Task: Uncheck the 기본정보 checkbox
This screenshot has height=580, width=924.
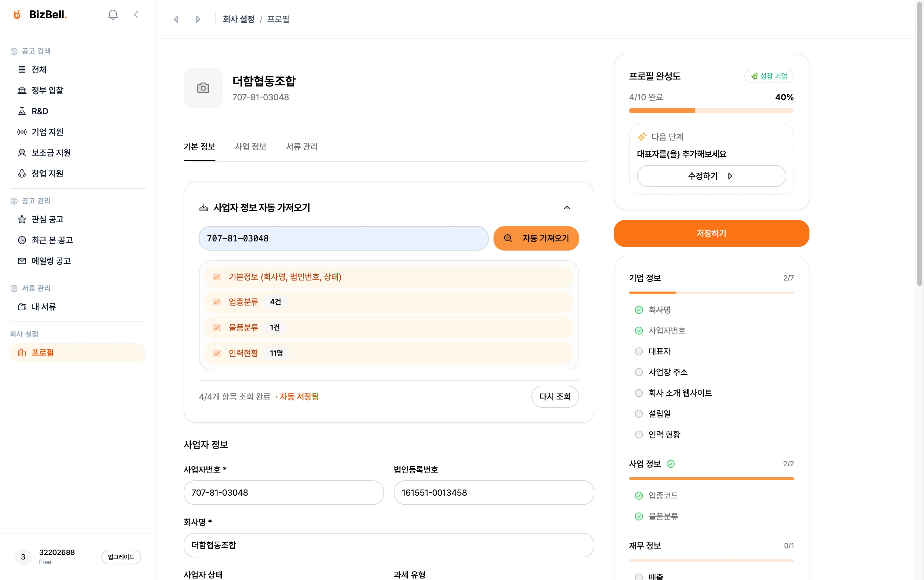Action: click(x=217, y=277)
